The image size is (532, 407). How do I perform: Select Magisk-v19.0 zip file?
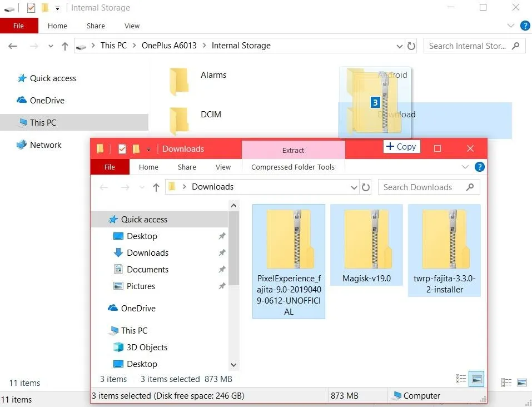pos(366,245)
